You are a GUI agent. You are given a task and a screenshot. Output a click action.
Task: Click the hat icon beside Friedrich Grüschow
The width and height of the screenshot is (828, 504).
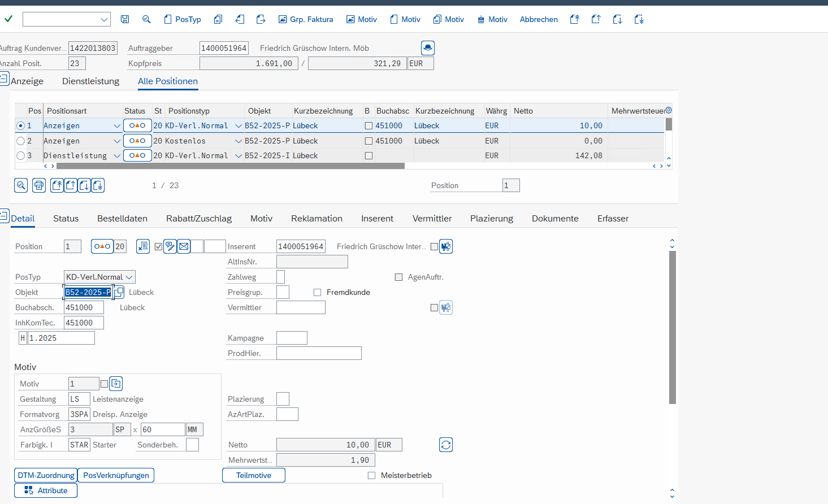click(x=428, y=48)
